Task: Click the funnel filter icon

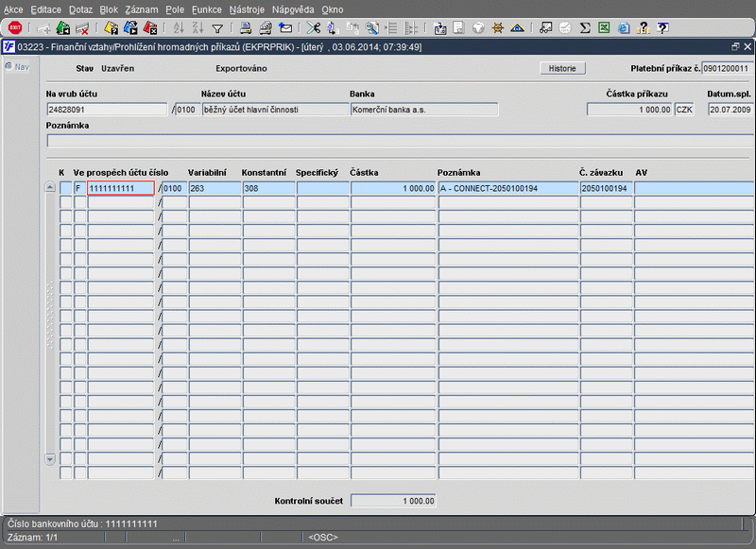Action: (217, 29)
